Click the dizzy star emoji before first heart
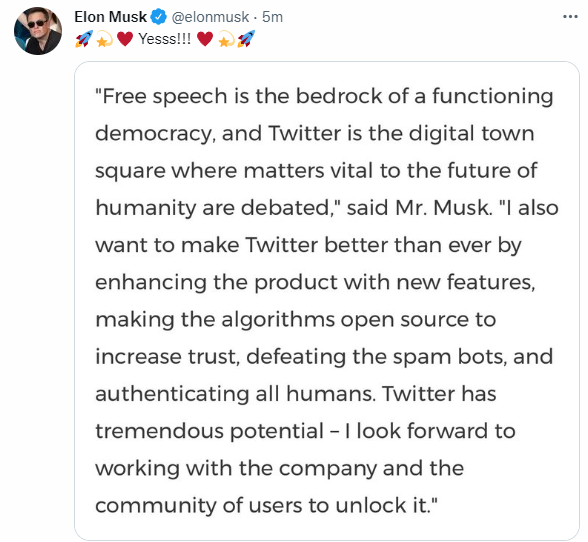Screen dimensions: 588x542 (104, 39)
